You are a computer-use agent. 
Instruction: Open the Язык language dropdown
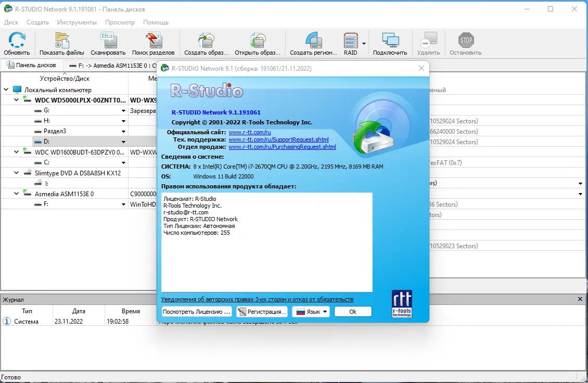311,311
